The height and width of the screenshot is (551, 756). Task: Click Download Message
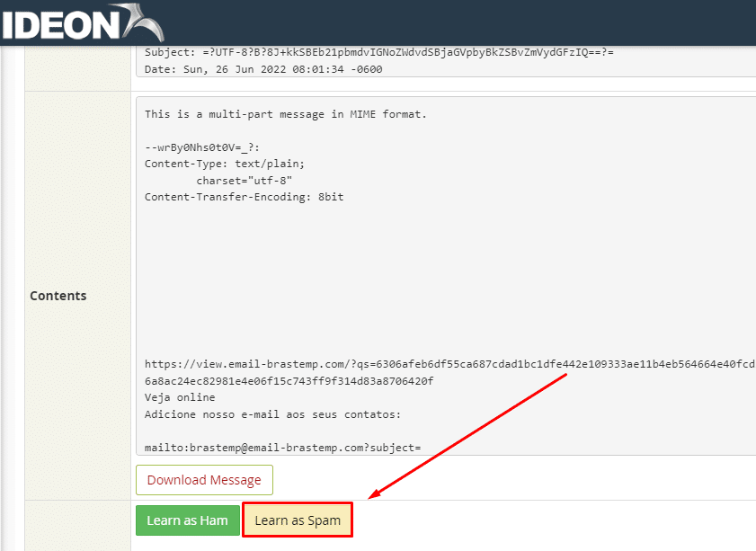203,479
